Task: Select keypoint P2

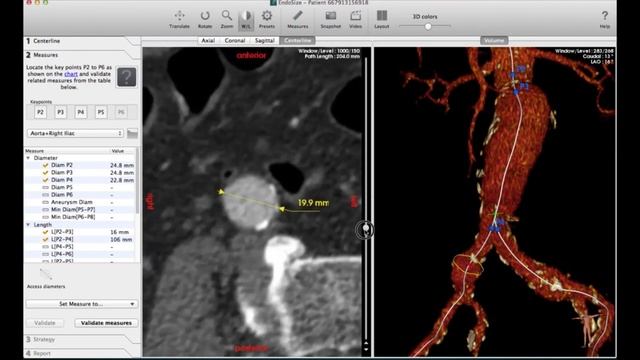Action: click(x=40, y=112)
